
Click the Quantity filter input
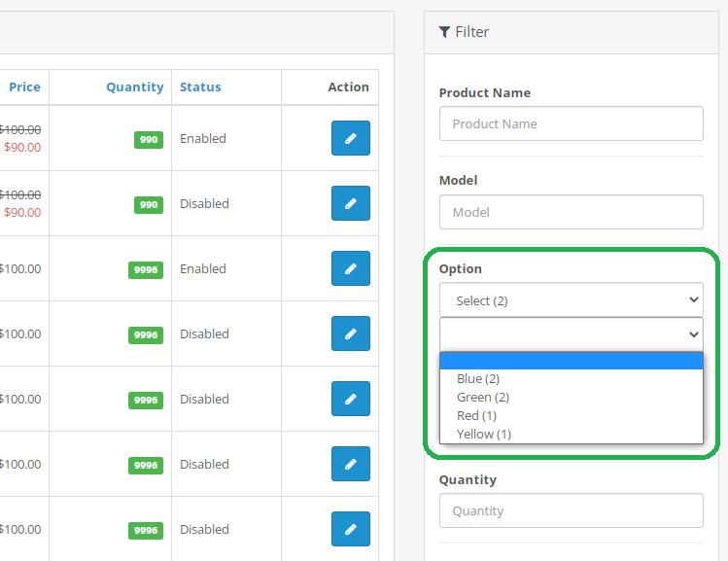pyautogui.click(x=571, y=510)
